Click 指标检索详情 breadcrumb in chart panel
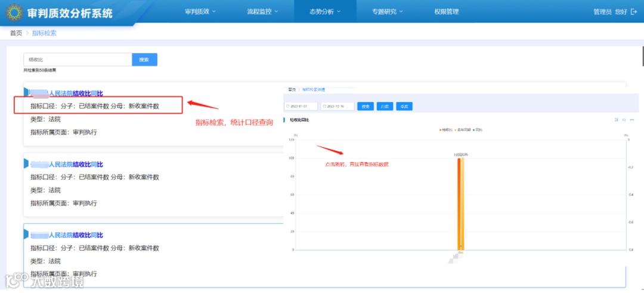 click(314, 89)
